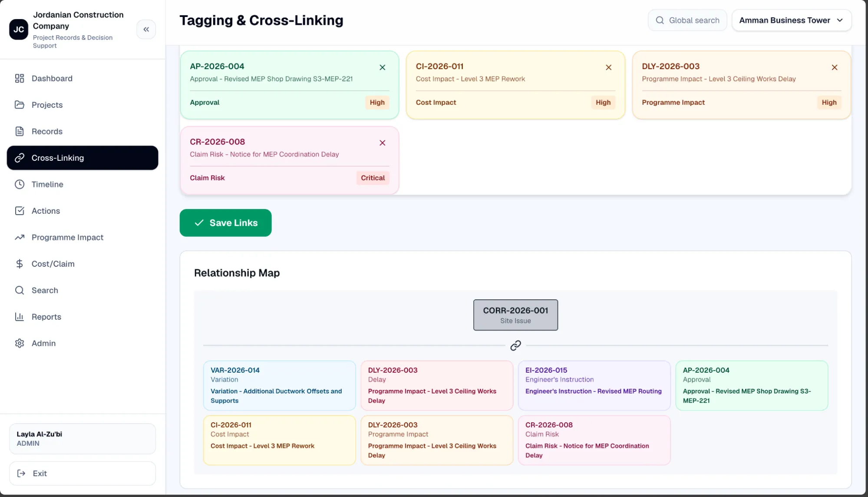Open CI-2026-011 Cost Impact node in map

tap(279, 440)
